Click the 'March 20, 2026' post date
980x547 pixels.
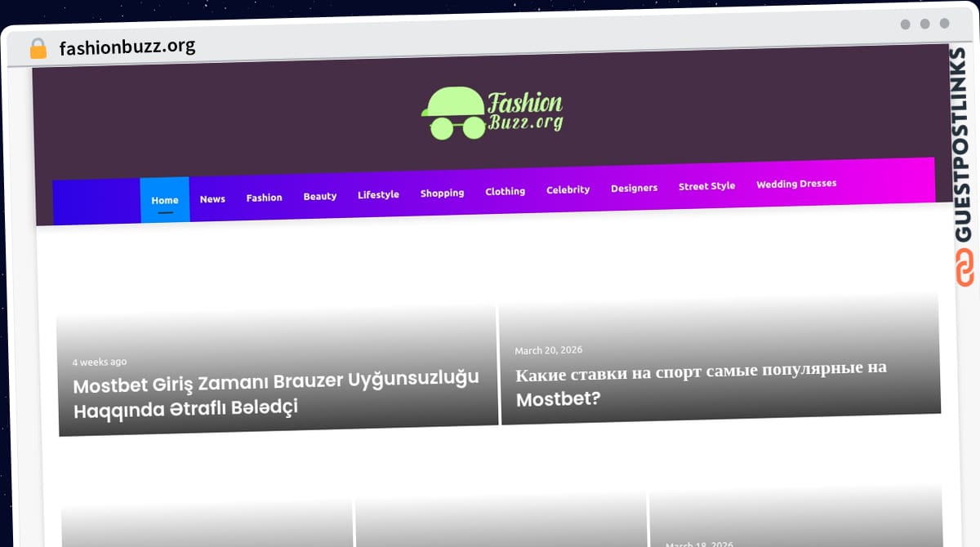click(548, 350)
